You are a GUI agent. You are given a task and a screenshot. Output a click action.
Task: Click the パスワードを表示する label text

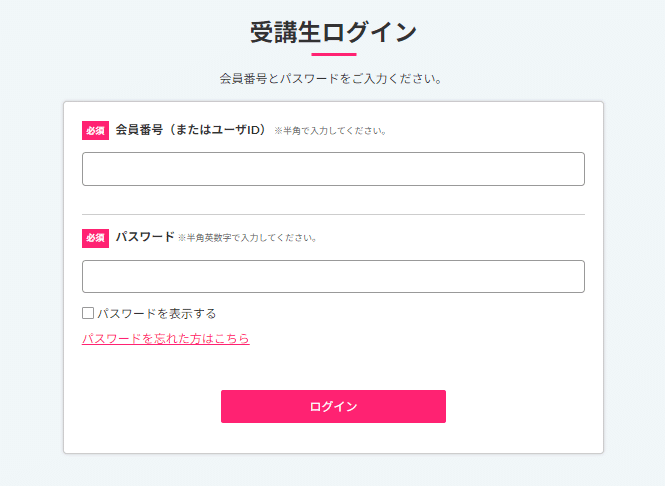click(x=157, y=314)
